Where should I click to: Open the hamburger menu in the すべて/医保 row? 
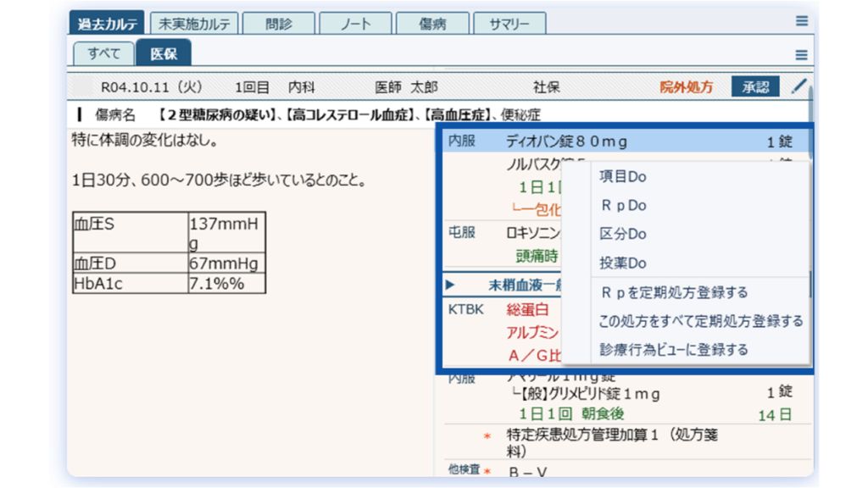(801, 54)
